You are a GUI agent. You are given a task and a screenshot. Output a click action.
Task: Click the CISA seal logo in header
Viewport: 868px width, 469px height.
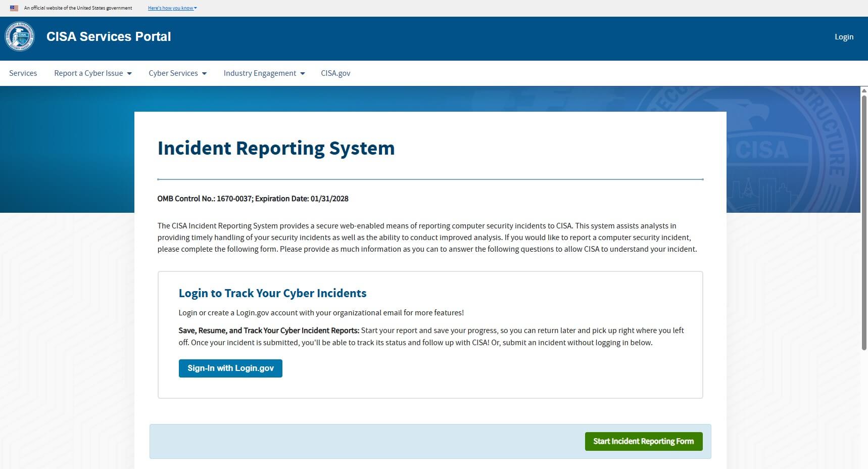(x=20, y=36)
